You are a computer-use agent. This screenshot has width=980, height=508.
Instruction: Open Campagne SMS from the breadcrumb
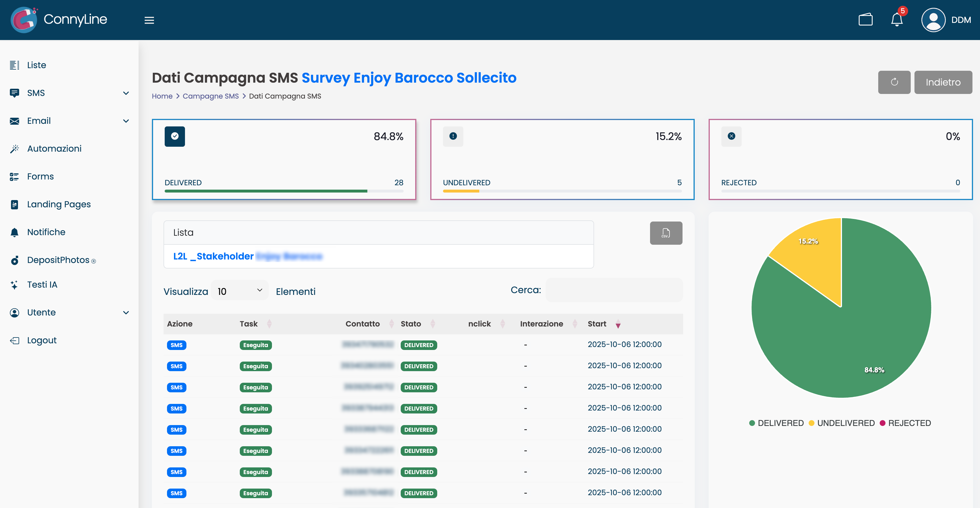click(210, 96)
